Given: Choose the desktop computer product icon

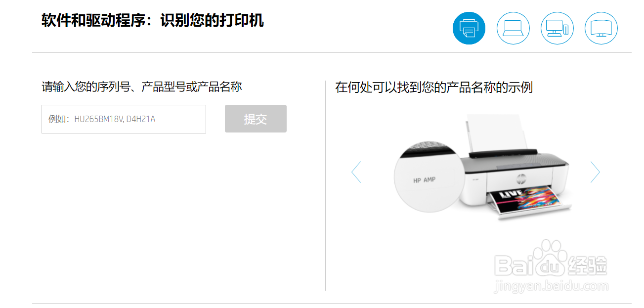Looking at the screenshot, I should pos(557,28).
